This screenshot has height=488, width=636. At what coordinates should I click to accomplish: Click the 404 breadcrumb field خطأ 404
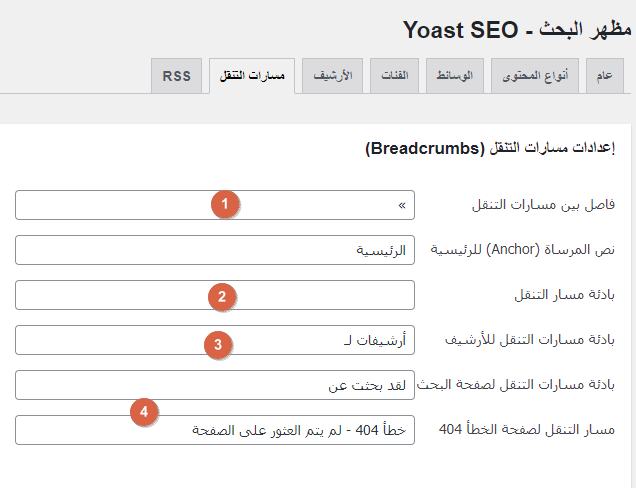click(215, 430)
